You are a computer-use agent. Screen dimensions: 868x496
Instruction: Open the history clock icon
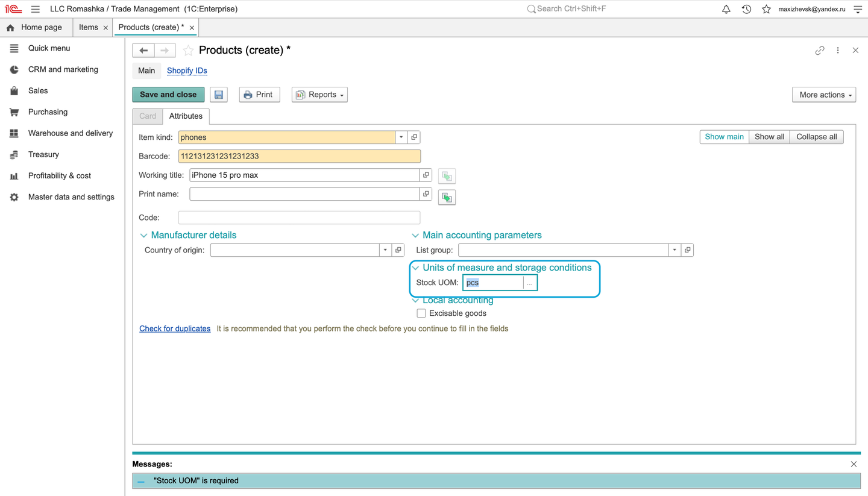coord(746,9)
